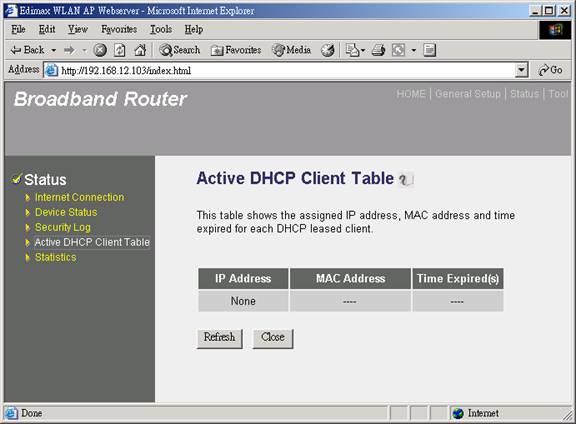Screen dimensions: 576x424
Task: Expand the Mail button dropdown arrow
Action: [363, 50]
